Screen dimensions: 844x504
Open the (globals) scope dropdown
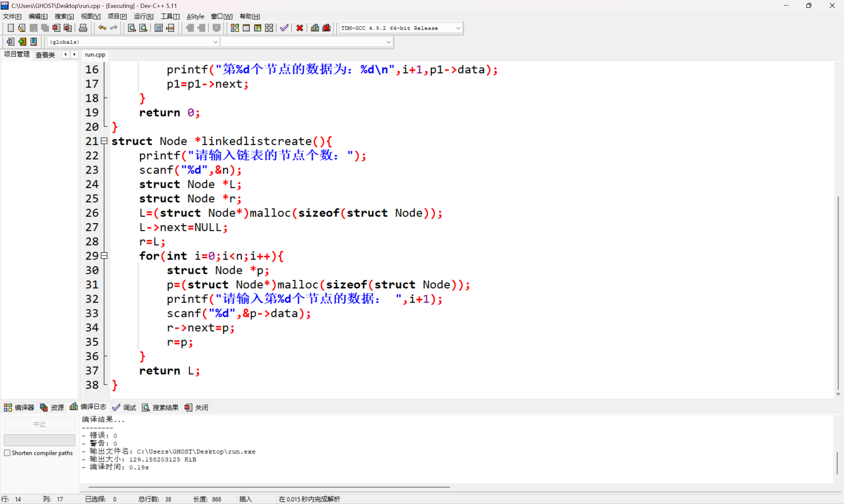215,42
